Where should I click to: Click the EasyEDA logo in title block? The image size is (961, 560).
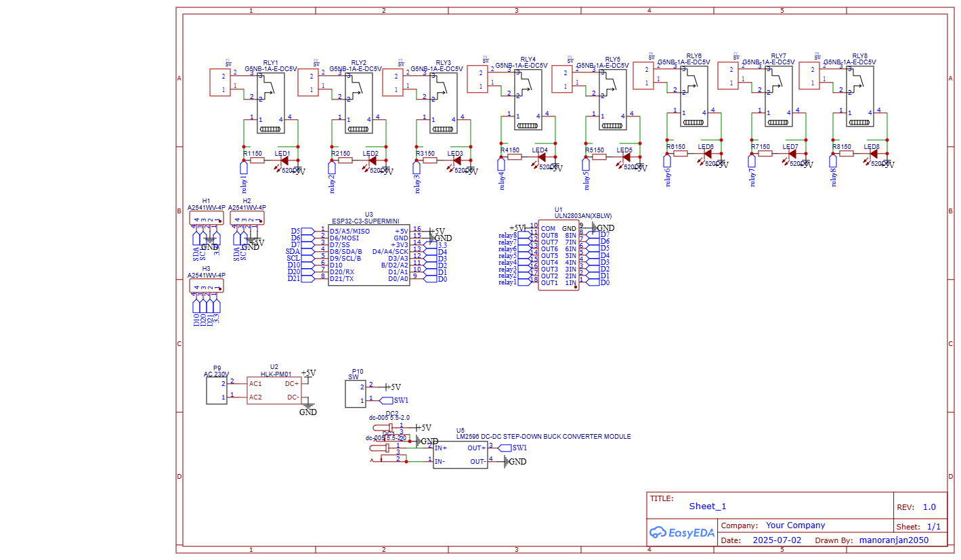(x=682, y=532)
